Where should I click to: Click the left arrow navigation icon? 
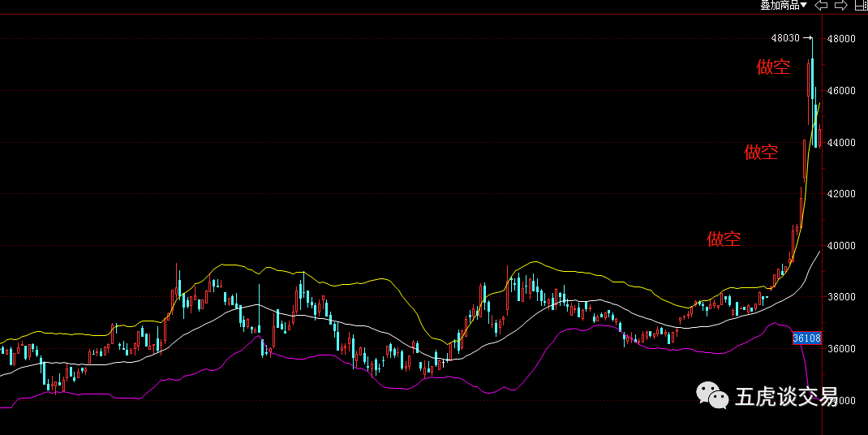click(821, 5)
